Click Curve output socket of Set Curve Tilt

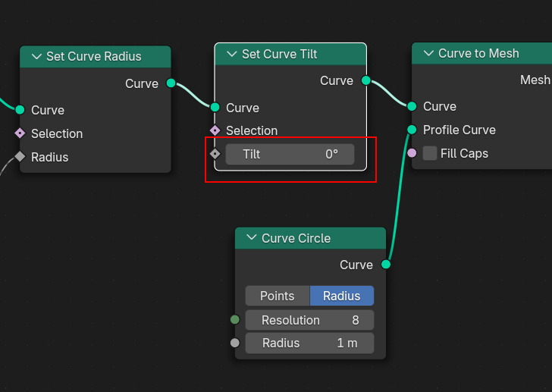[366, 80]
